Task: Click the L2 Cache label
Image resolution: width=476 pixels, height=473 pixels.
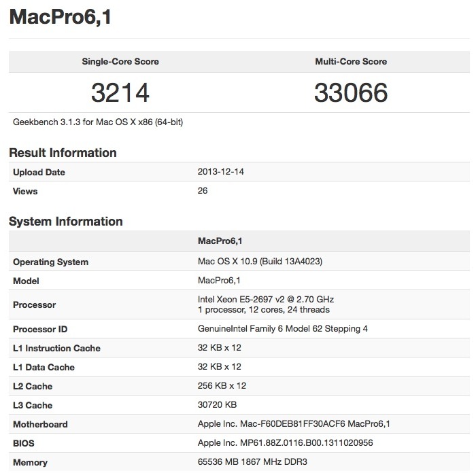Action: [x=33, y=387]
